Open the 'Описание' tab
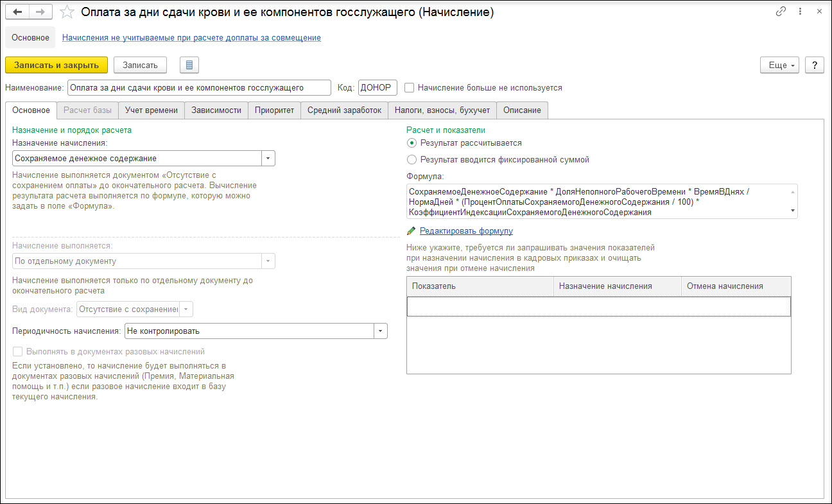This screenshot has height=504, width=832. 522,110
